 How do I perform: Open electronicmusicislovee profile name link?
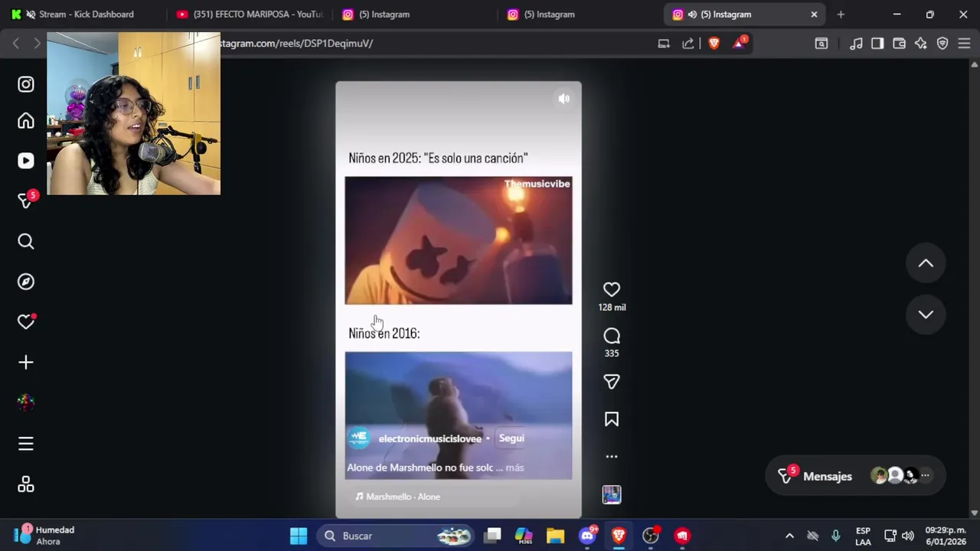(x=430, y=439)
